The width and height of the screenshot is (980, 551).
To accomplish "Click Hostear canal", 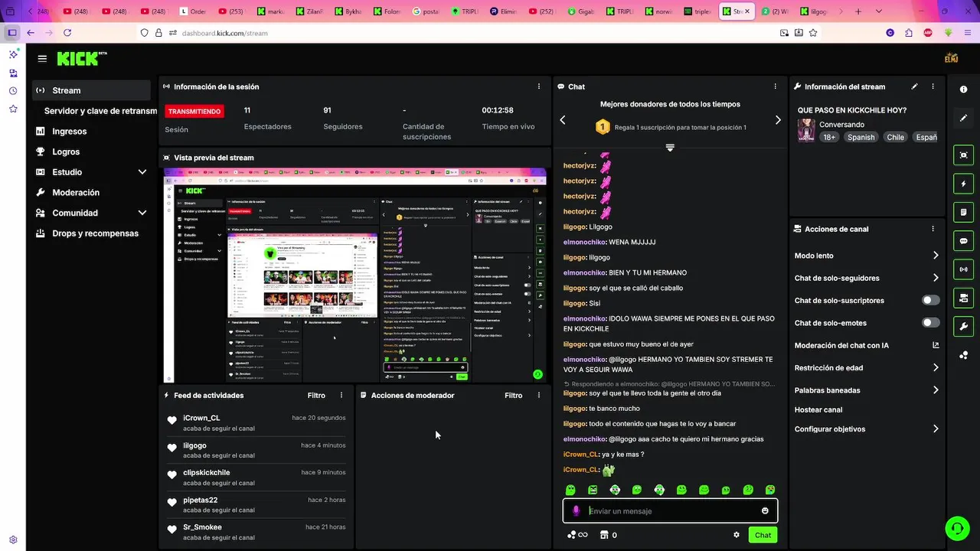I will click(x=818, y=410).
